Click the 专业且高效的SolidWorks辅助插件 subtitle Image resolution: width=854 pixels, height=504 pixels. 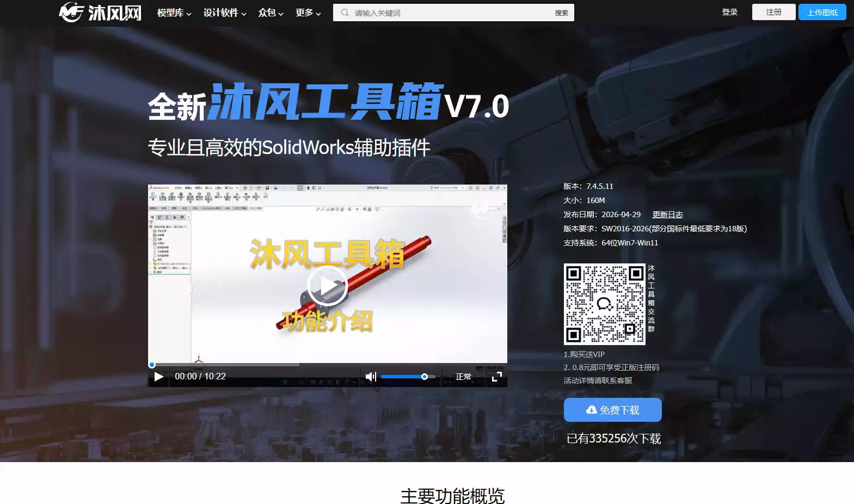(289, 147)
